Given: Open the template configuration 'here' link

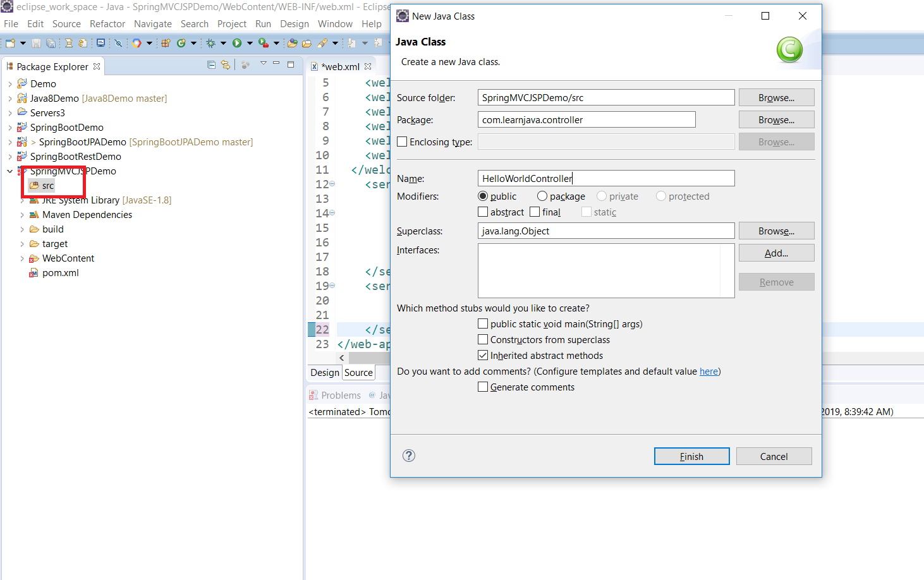Looking at the screenshot, I should (708, 372).
